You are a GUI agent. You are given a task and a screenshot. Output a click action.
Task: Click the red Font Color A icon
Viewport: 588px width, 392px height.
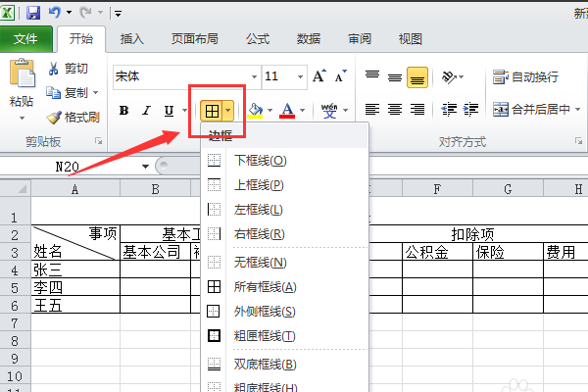(x=287, y=111)
